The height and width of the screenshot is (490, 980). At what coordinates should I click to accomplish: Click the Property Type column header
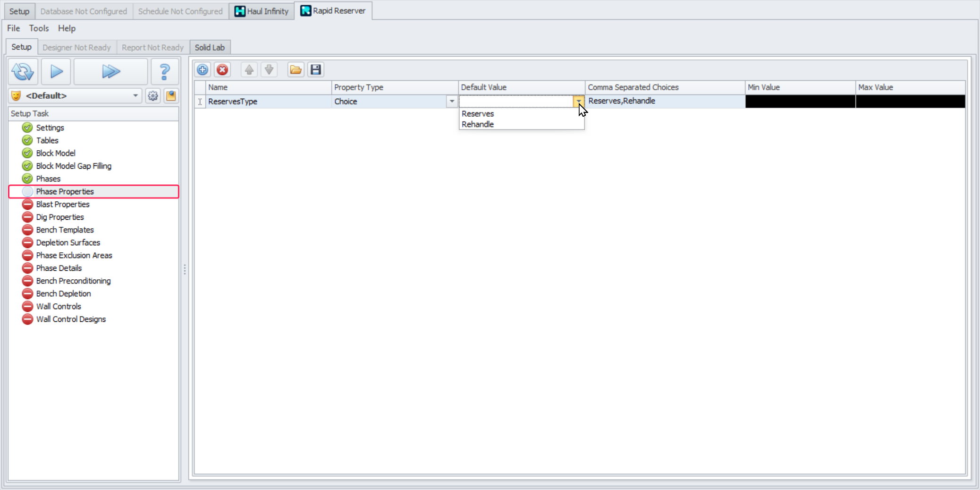[x=395, y=87]
